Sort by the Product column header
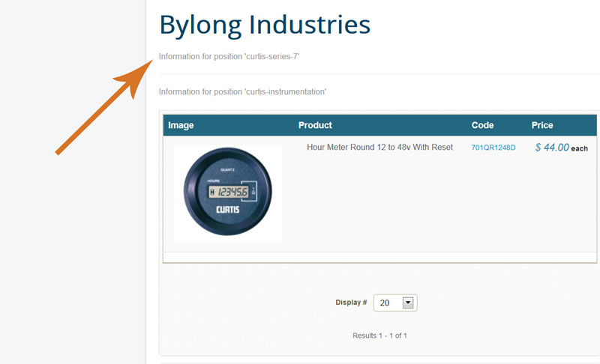Viewport: 600px width, 364px height. (x=315, y=125)
